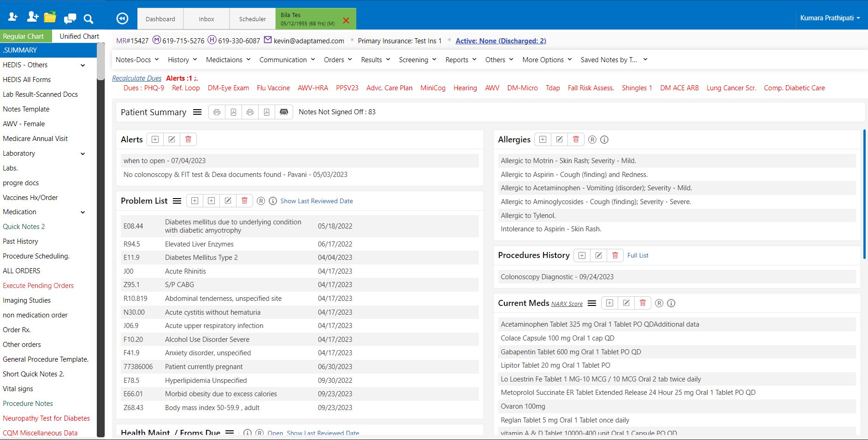Open the Notes-Docs dropdown menu
Image resolution: width=868 pixels, height=440 pixels.
137,60
